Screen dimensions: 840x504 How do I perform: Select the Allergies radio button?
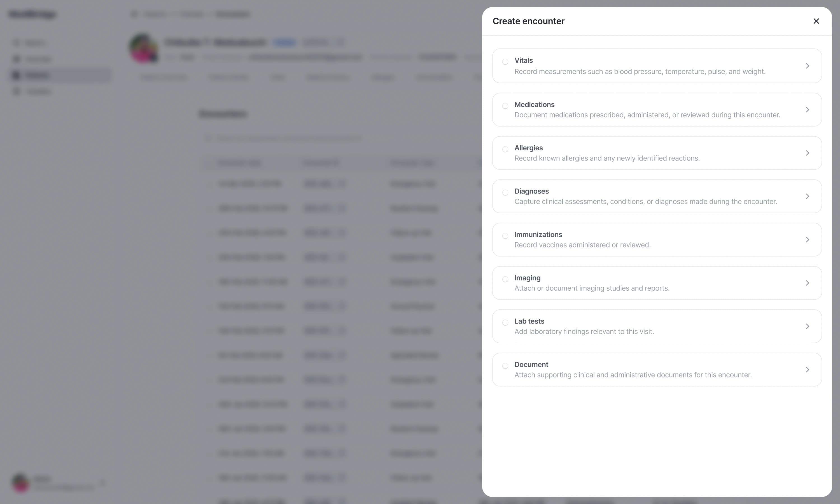tap(505, 149)
